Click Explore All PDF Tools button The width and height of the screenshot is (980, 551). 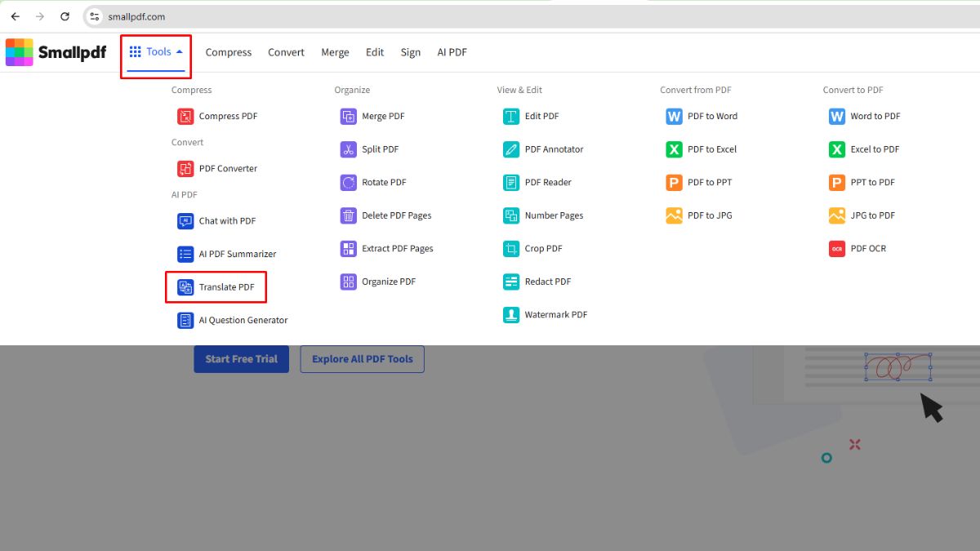(x=363, y=359)
